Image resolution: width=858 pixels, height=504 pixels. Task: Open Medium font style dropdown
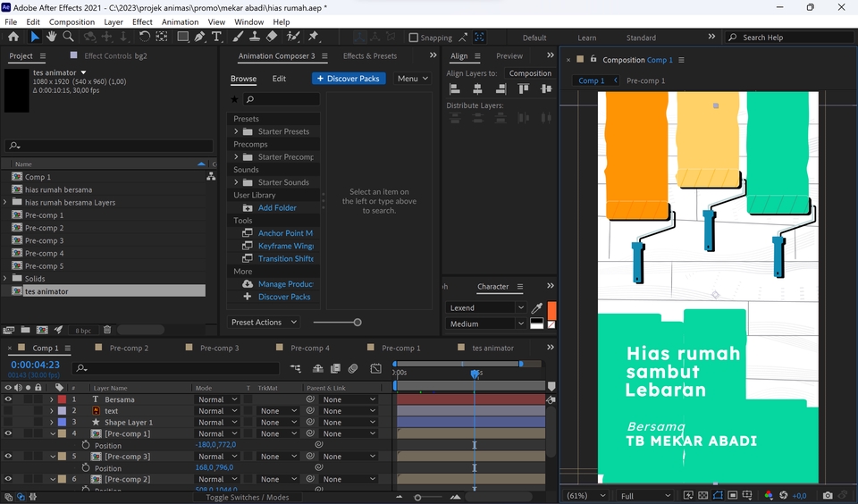486,324
